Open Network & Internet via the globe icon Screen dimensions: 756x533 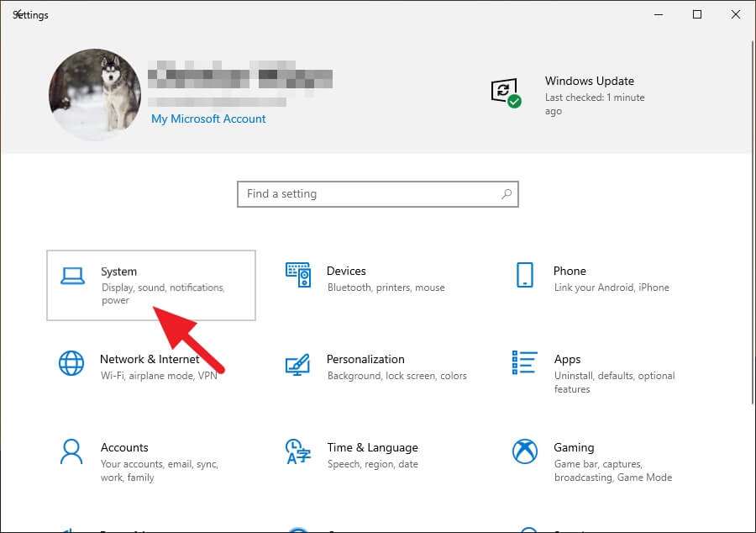(x=71, y=364)
